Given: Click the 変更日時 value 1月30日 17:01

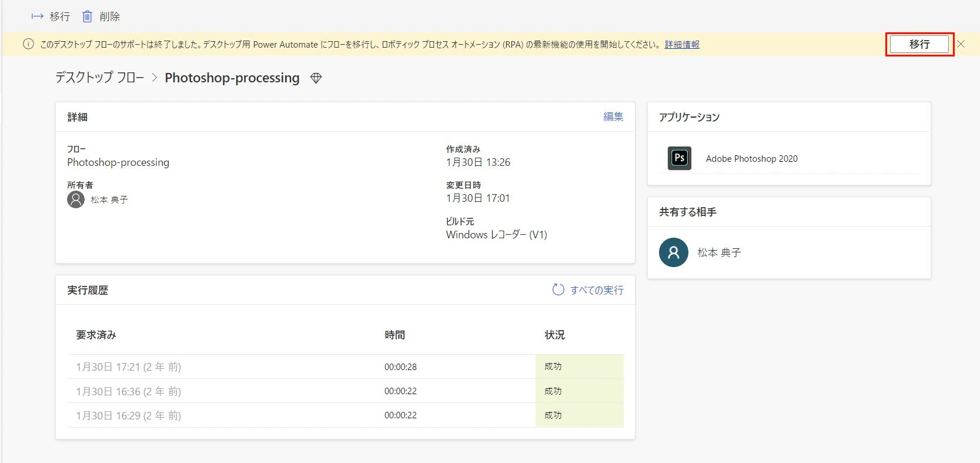Looking at the screenshot, I should click(478, 198).
